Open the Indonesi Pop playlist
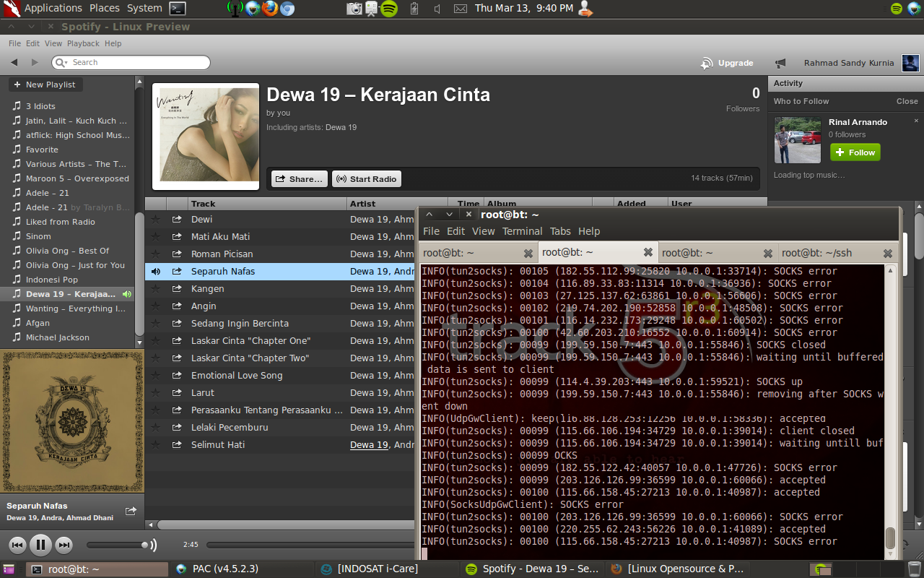Viewport: 924px width, 578px height. tap(52, 280)
